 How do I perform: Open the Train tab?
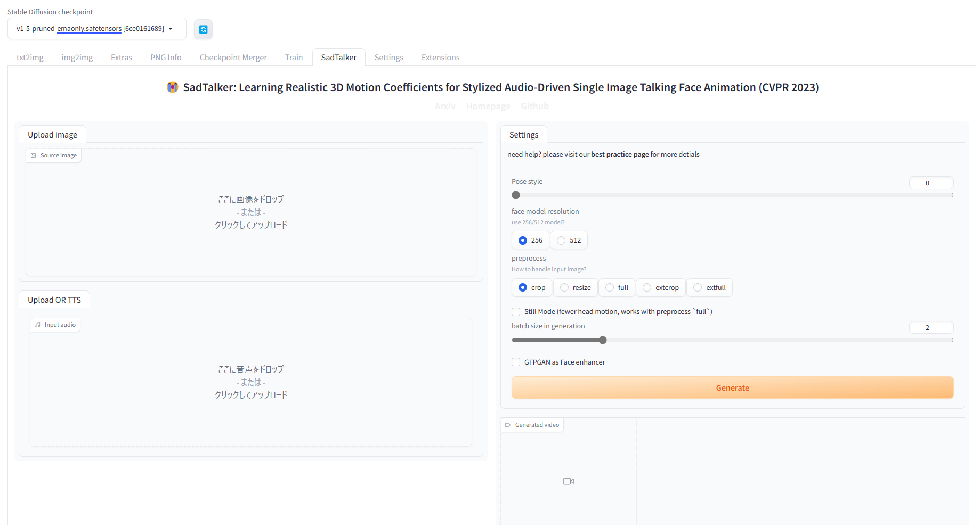pyautogui.click(x=294, y=58)
